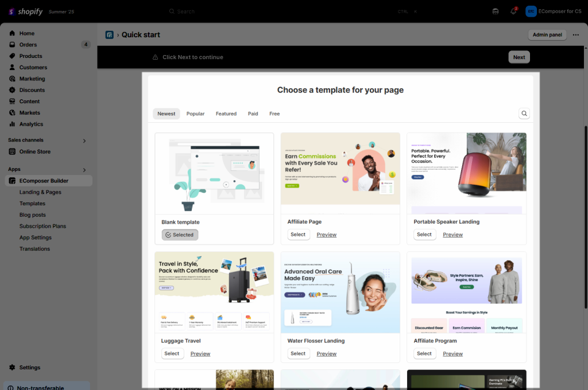Switch to the Newest tab
This screenshot has height=390, width=588.
[166, 114]
